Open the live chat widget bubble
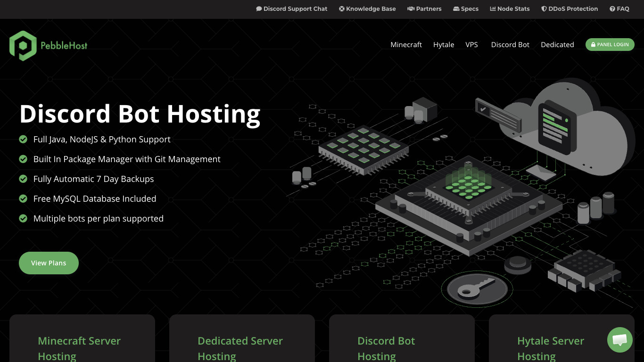The height and width of the screenshot is (362, 644). tap(619, 340)
